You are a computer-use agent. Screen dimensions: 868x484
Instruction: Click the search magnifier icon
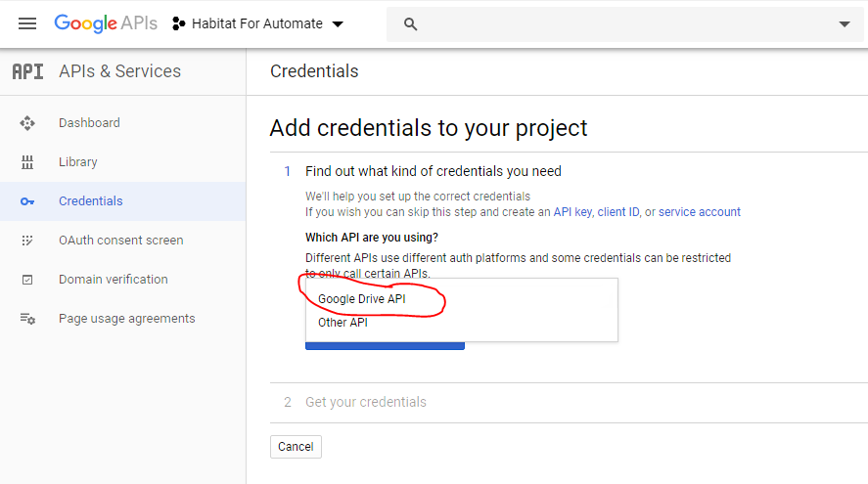[410, 24]
